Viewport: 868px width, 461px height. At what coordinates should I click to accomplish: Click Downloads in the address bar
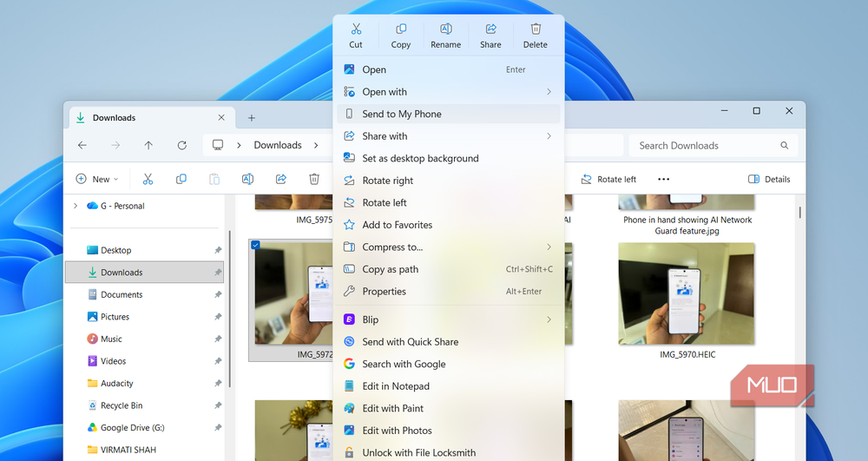(278, 145)
